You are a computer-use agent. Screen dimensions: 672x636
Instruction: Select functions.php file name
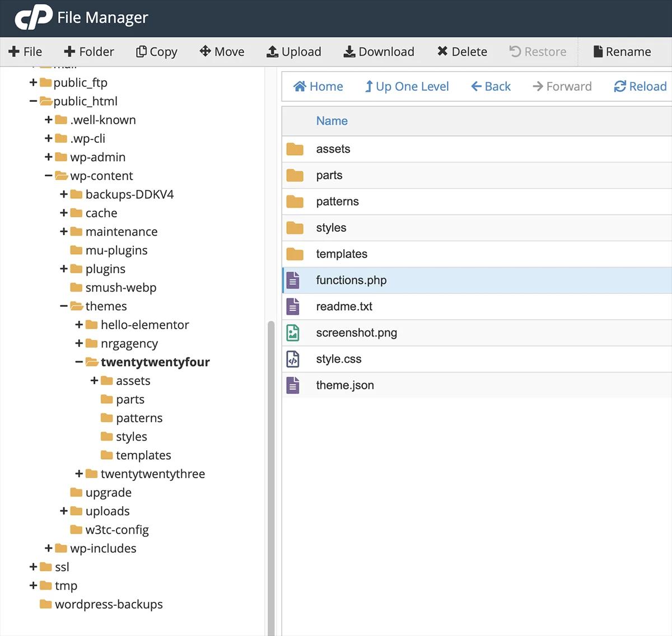tap(351, 280)
